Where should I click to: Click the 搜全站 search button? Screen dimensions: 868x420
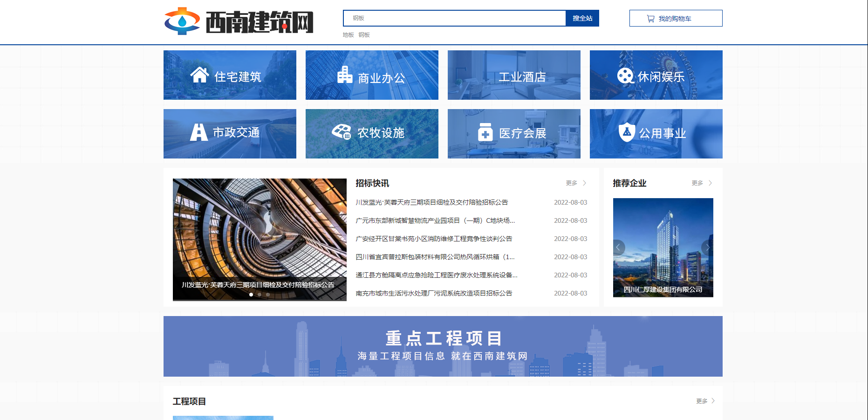(x=582, y=18)
